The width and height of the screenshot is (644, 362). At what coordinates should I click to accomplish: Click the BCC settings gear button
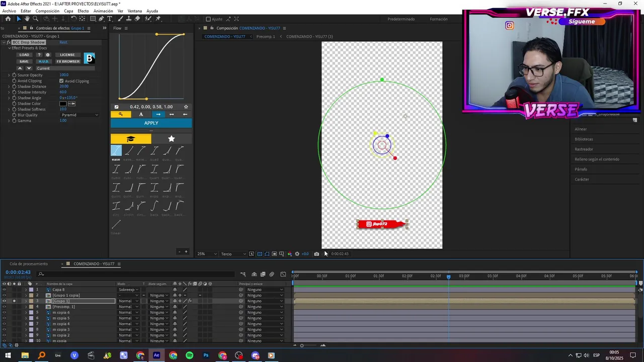pos(48,55)
